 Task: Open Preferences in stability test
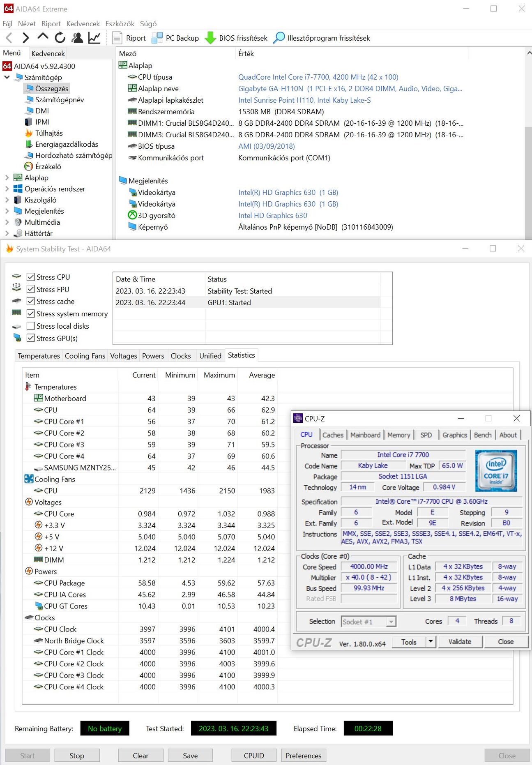click(x=304, y=756)
